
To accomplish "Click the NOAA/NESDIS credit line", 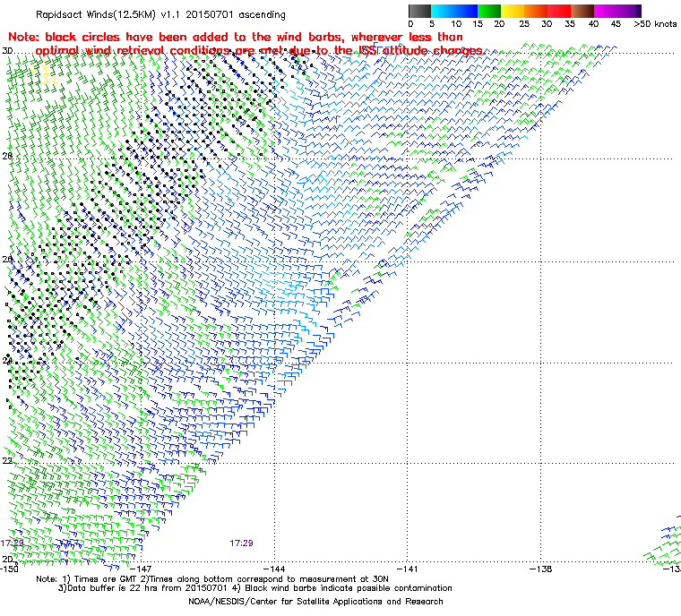I will (315, 602).
